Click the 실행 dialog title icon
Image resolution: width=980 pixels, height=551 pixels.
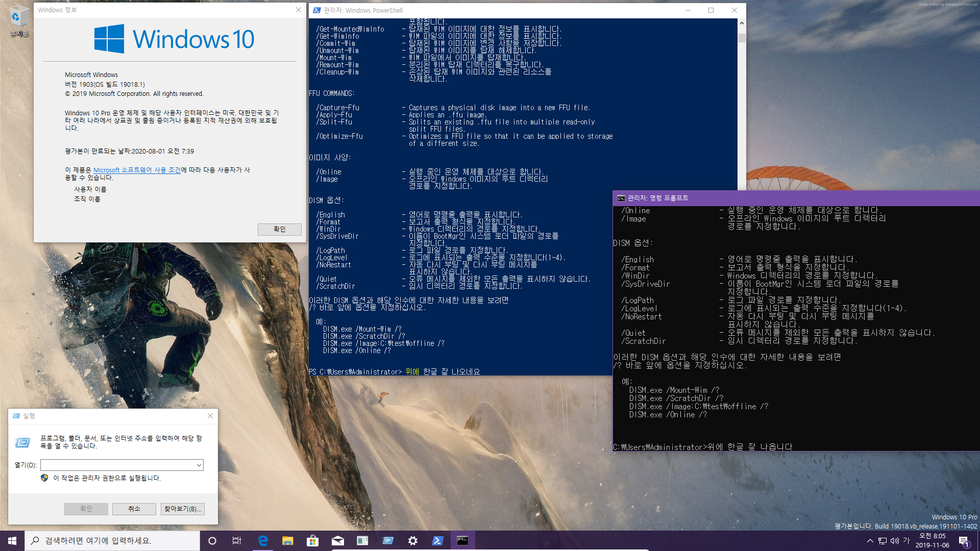click(x=16, y=416)
